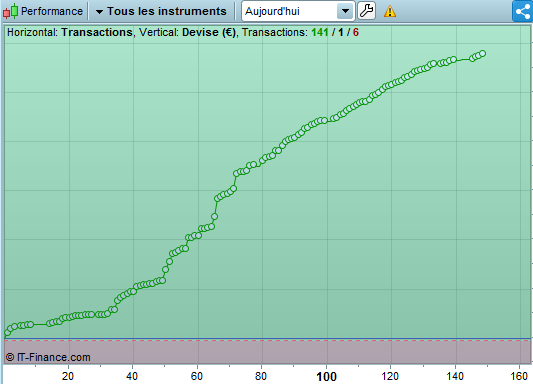Click the 140 label on x-axis
Image resolution: width=533 pixels, height=384 pixels.
[454, 376]
